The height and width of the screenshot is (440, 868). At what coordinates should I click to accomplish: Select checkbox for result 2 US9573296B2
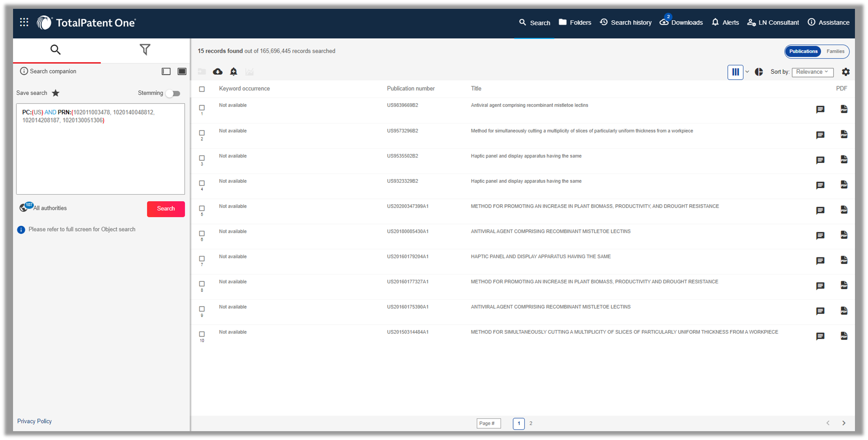[x=202, y=133]
